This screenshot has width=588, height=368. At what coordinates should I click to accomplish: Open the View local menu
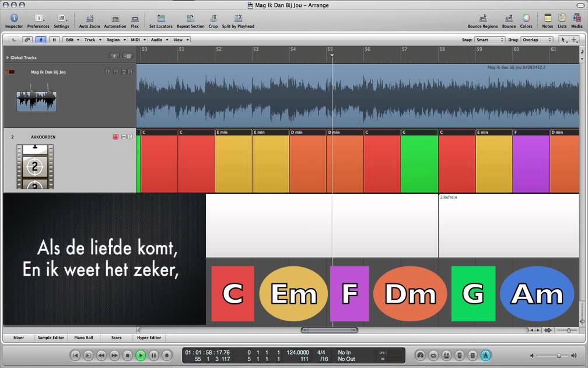[181, 40]
